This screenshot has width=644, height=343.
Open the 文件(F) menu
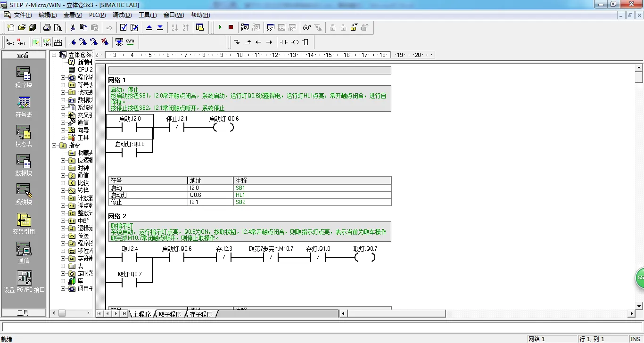click(x=23, y=15)
